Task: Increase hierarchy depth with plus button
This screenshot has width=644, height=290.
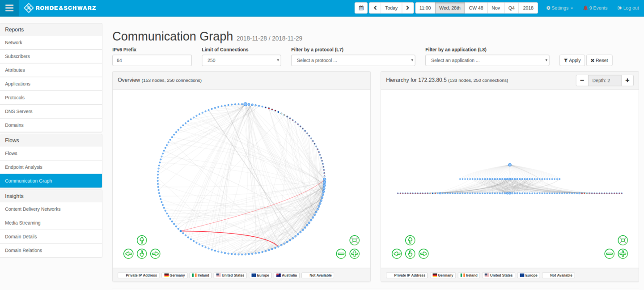Action: [627, 81]
